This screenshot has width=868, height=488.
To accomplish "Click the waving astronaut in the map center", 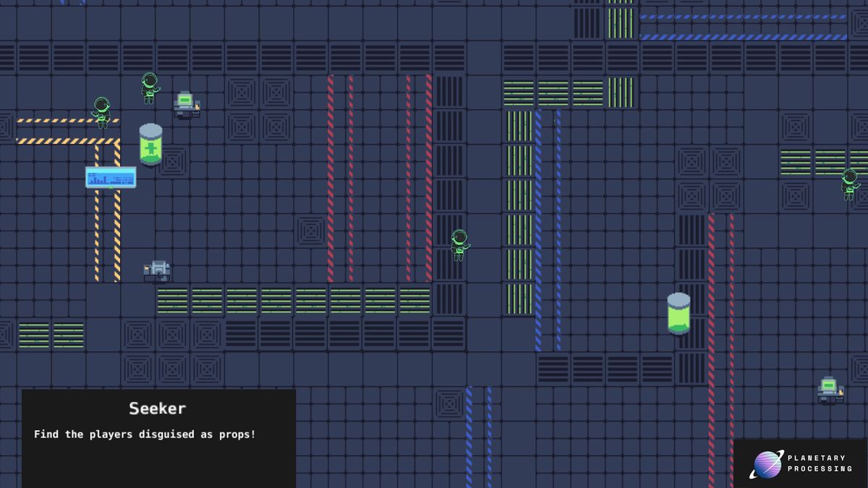I will [x=459, y=244].
